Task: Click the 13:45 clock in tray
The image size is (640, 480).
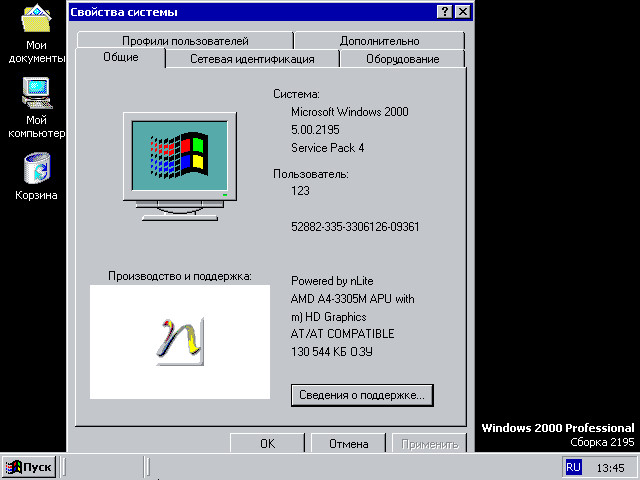Action: pos(610,468)
